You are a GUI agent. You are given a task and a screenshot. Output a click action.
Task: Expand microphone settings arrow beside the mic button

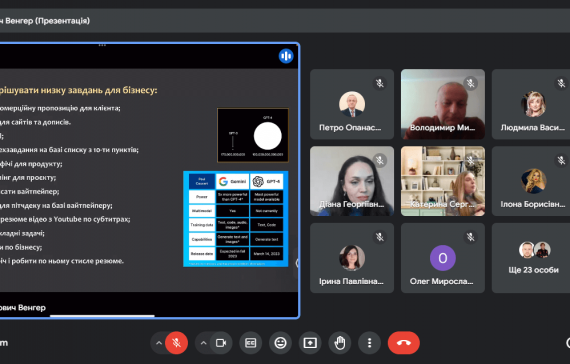tap(159, 343)
